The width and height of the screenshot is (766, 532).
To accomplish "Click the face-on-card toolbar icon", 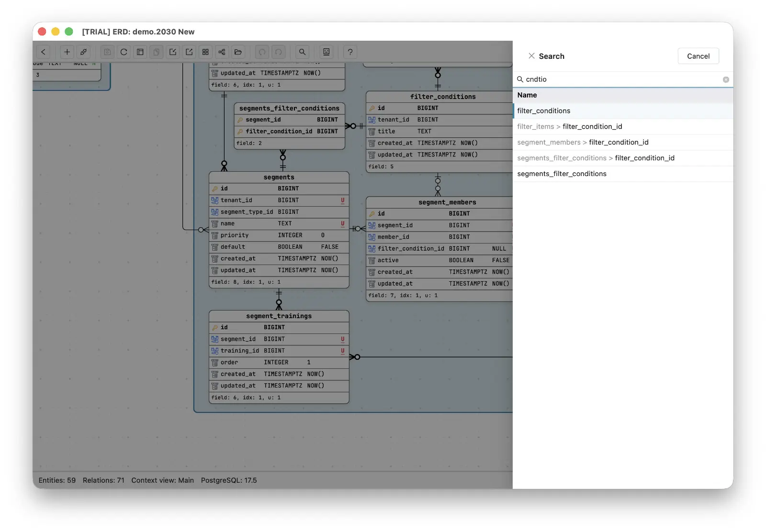I will (327, 52).
